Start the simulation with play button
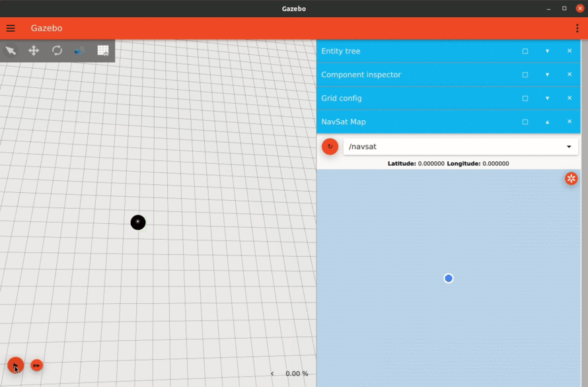 tap(16, 365)
